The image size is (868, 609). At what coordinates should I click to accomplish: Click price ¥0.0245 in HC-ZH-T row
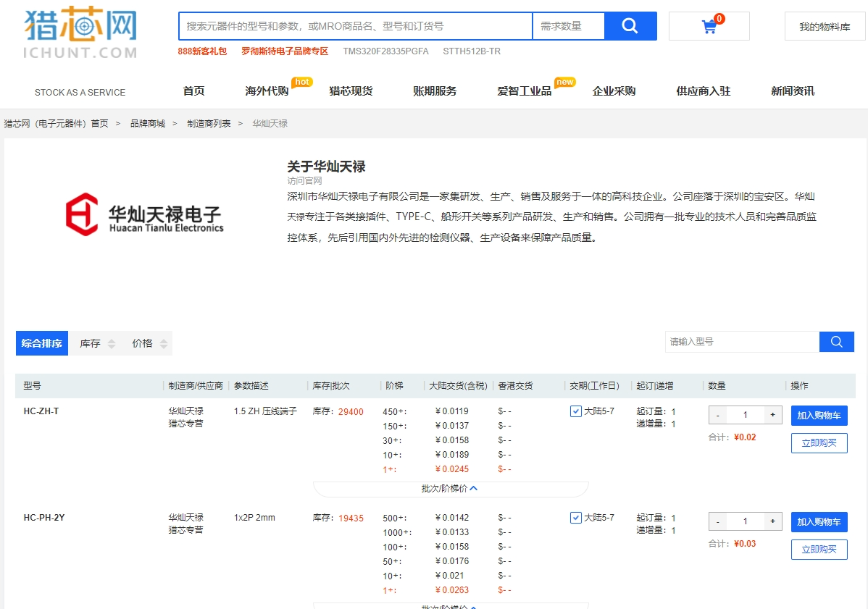click(451, 469)
